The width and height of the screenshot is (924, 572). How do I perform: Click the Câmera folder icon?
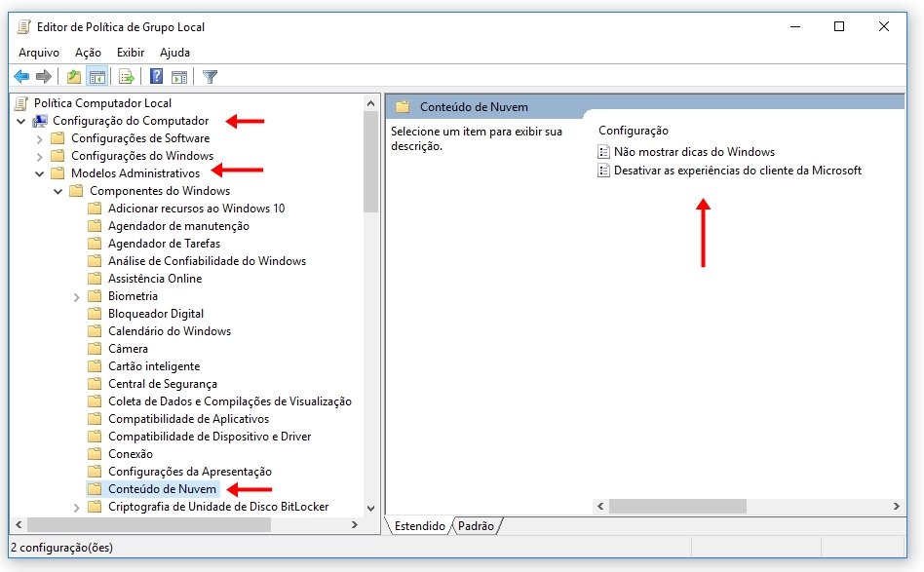click(x=95, y=349)
